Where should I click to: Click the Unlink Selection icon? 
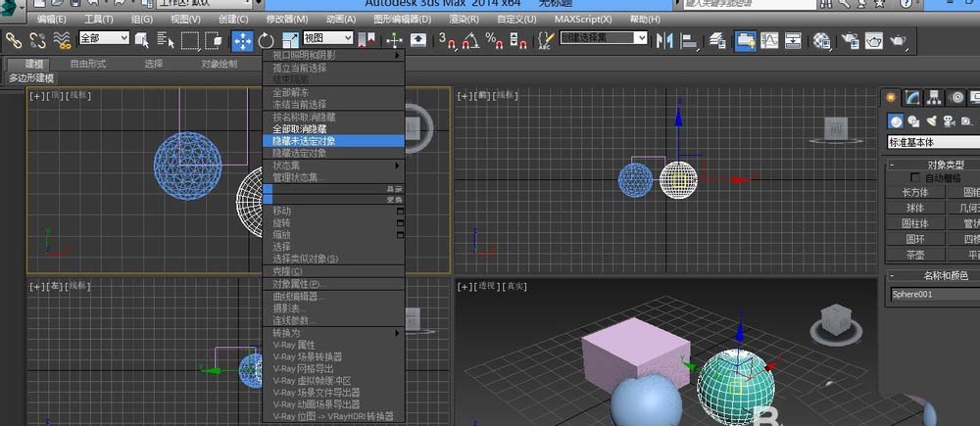[x=37, y=40]
